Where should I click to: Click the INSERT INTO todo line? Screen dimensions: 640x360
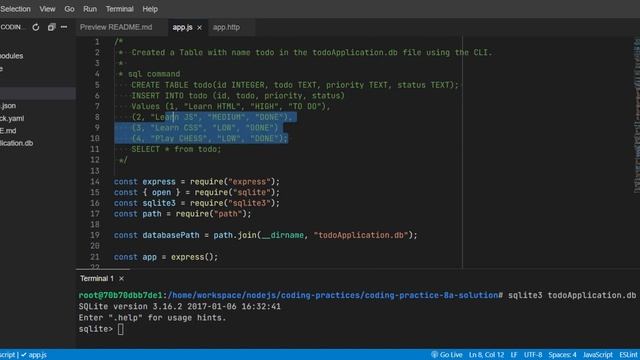coord(238,96)
